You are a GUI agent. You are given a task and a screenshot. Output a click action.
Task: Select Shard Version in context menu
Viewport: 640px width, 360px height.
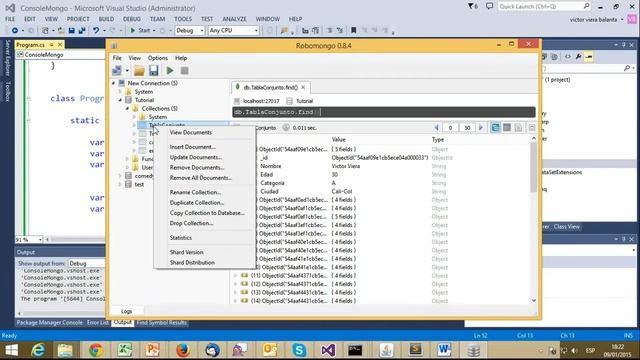click(187, 252)
